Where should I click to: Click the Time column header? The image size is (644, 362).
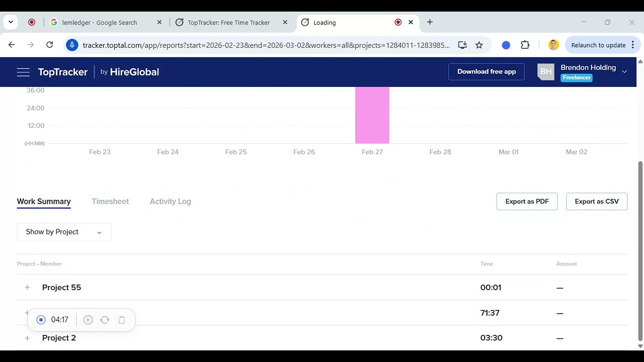click(487, 263)
